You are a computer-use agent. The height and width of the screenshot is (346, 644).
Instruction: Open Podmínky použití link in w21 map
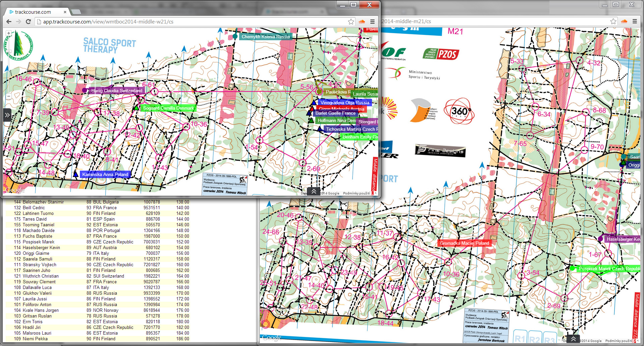[356, 193]
